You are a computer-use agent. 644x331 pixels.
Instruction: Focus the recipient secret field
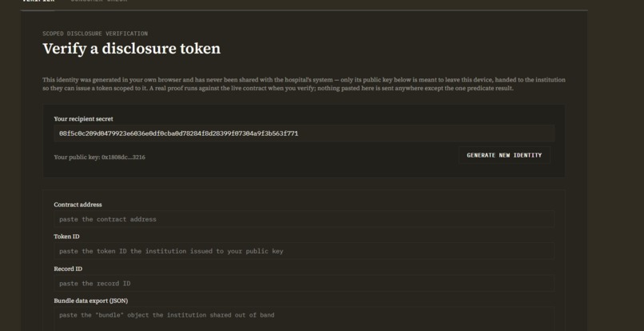click(x=304, y=134)
